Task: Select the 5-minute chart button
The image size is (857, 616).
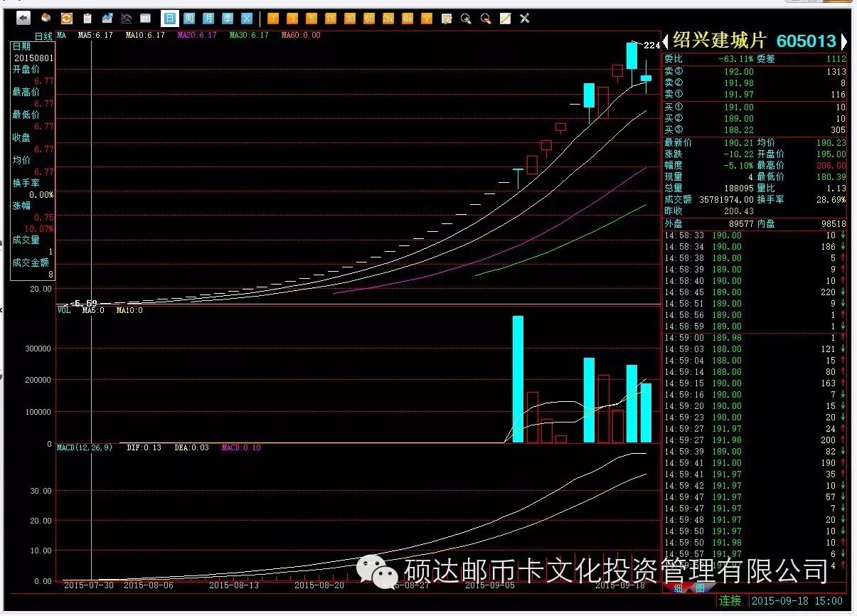Action: point(312,18)
